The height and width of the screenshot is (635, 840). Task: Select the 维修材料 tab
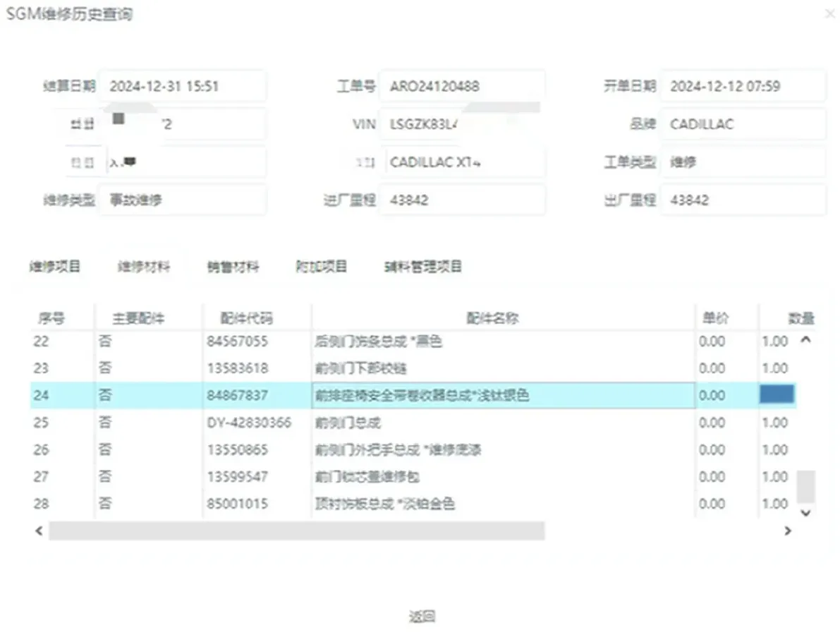[x=143, y=266]
